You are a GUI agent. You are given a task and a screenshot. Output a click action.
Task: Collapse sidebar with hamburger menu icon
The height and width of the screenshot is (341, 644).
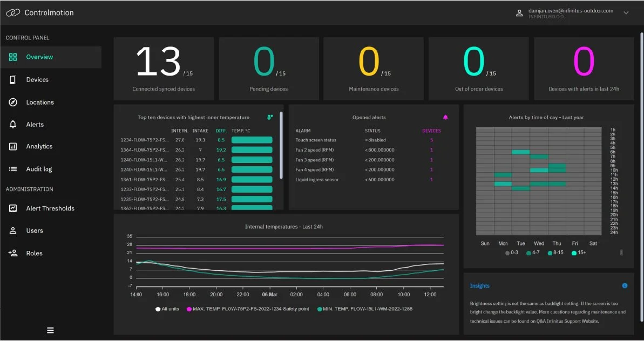pyautogui.click(x=51, y=330)
